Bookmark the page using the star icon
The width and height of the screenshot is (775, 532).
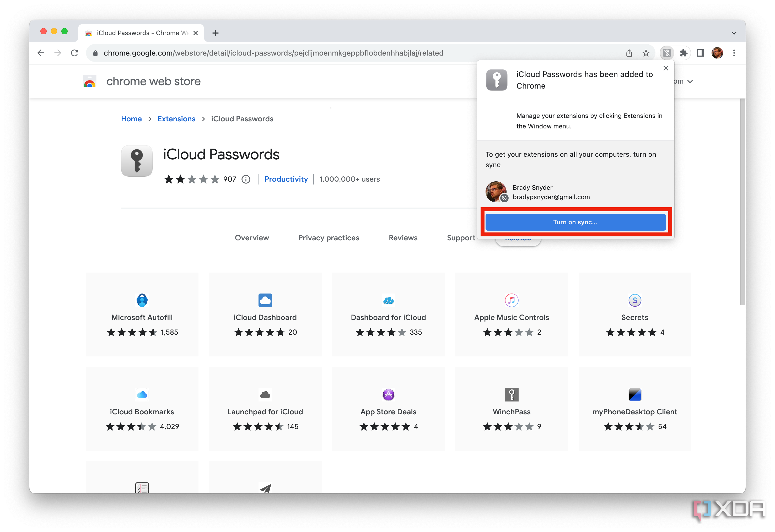coord(646,53)
